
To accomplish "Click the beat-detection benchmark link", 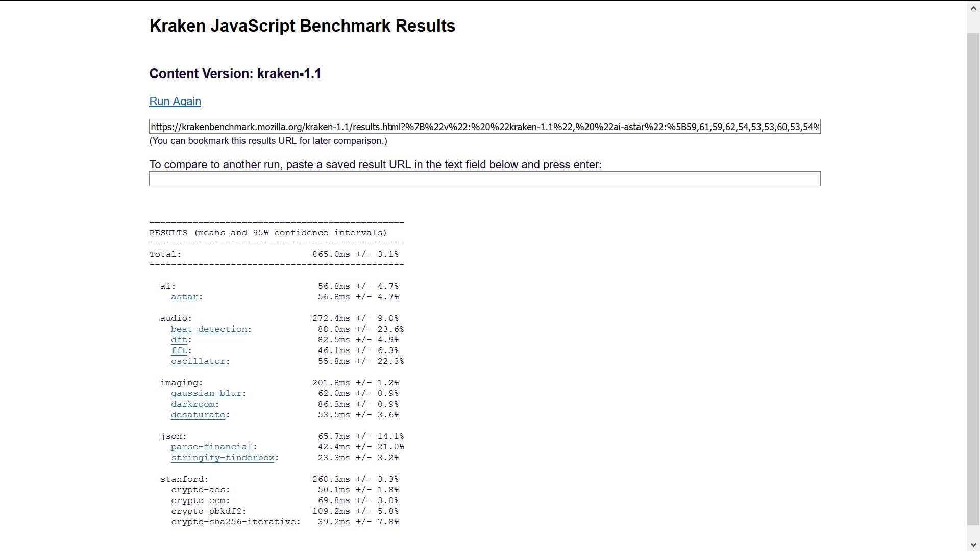I will point(209,329).
